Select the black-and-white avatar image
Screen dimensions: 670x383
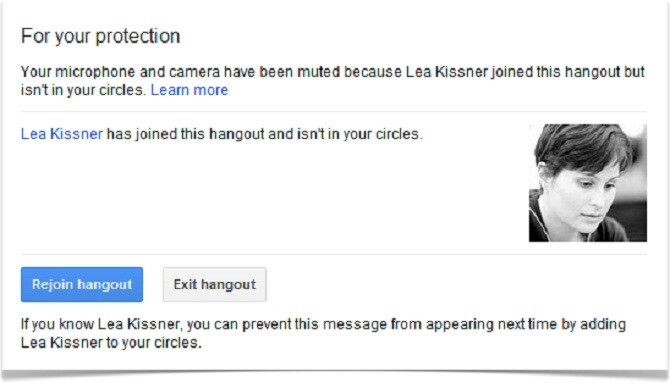[x=588, y=183]
